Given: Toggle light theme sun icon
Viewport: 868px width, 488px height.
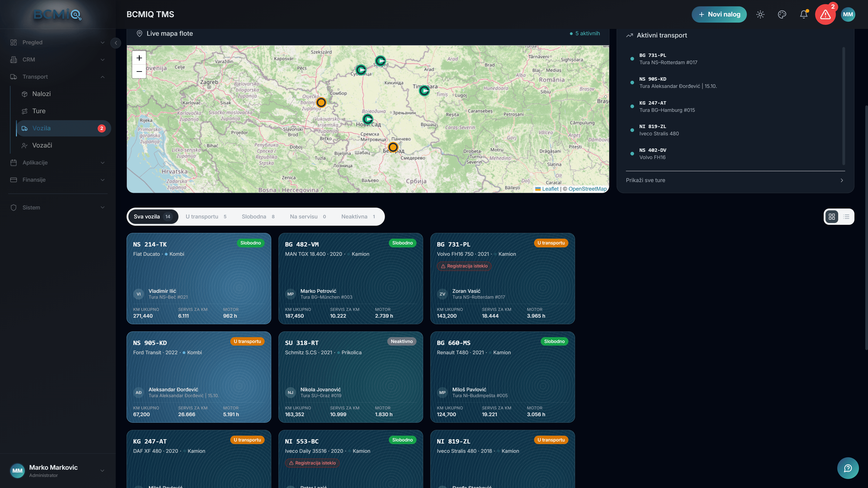Looking at the screenshot, I should coord(760,14).
